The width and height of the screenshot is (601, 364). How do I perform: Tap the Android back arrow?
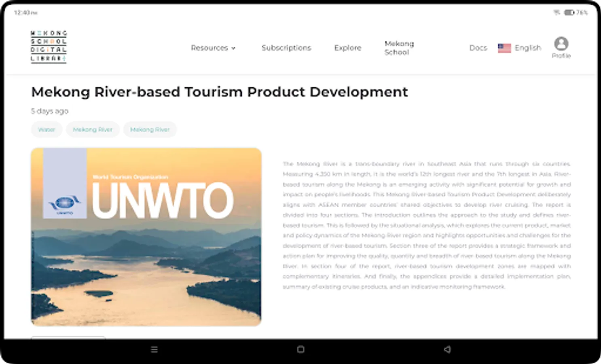coord(447,349)
